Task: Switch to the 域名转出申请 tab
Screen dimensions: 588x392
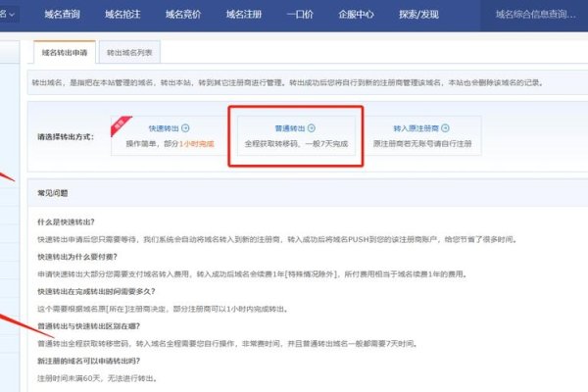Action: tap(65, 53)
